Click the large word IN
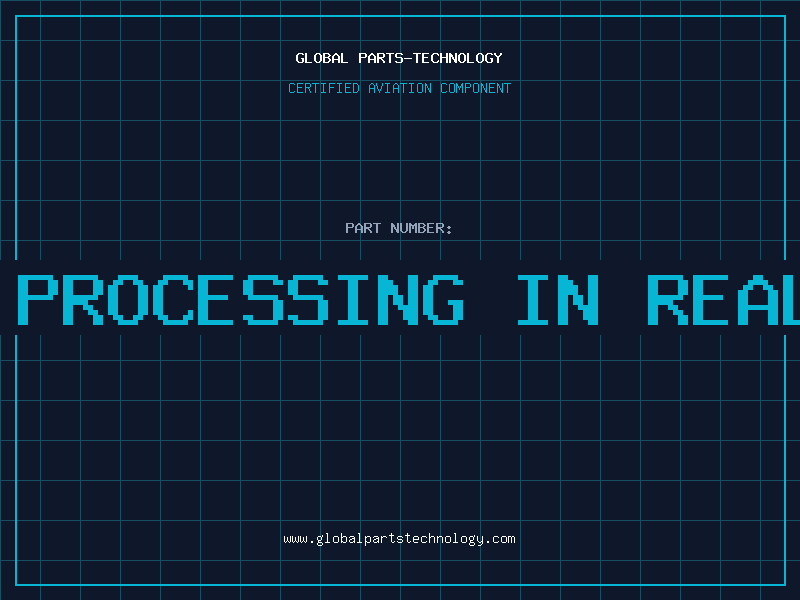800x600 pixels. coord(558,299)
